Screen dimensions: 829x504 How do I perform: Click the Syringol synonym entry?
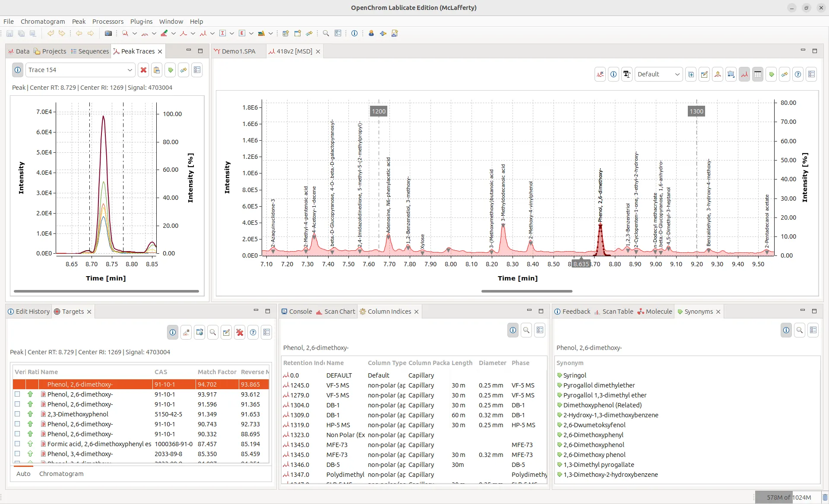click(575, 375)
